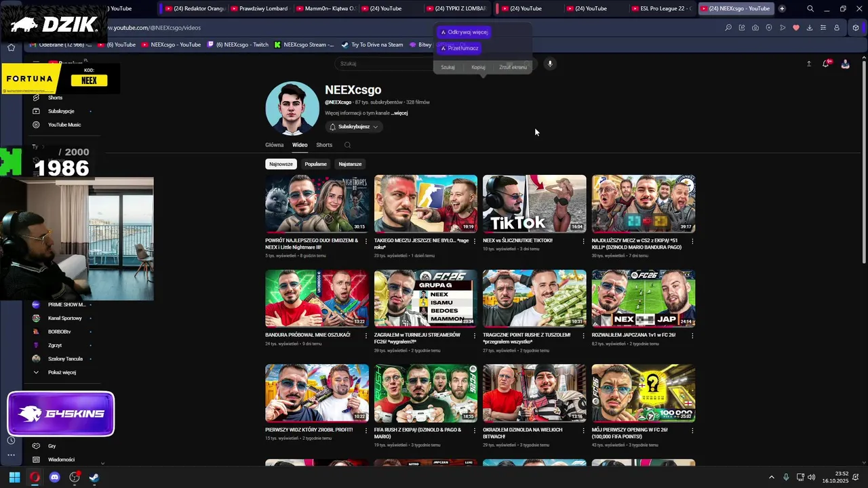This screenshot has width=868, height=488.
Task: Open a new browser tab with plus button
Action: (782, 9)
